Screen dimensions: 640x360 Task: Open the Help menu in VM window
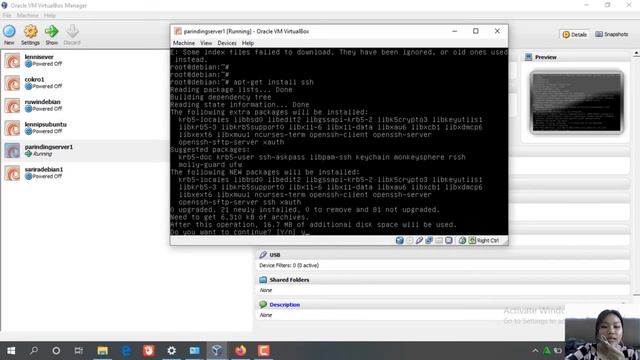[248, 43]
